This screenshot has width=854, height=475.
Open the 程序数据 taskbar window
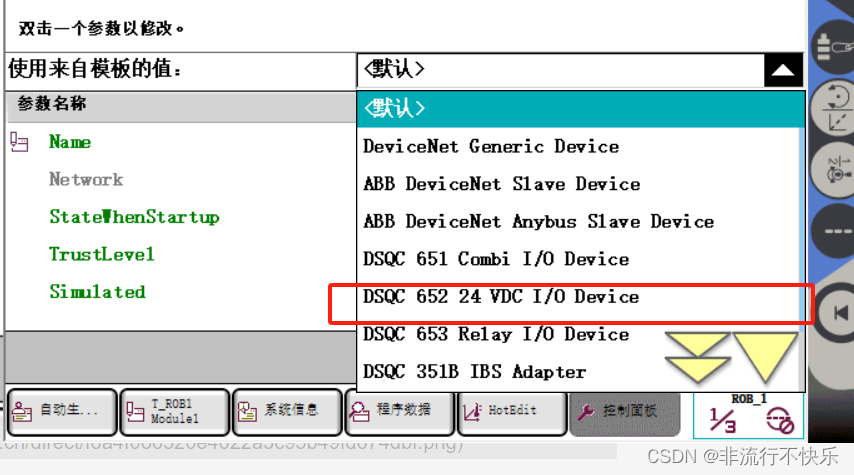pyautogui.click(x=399, y=412)
